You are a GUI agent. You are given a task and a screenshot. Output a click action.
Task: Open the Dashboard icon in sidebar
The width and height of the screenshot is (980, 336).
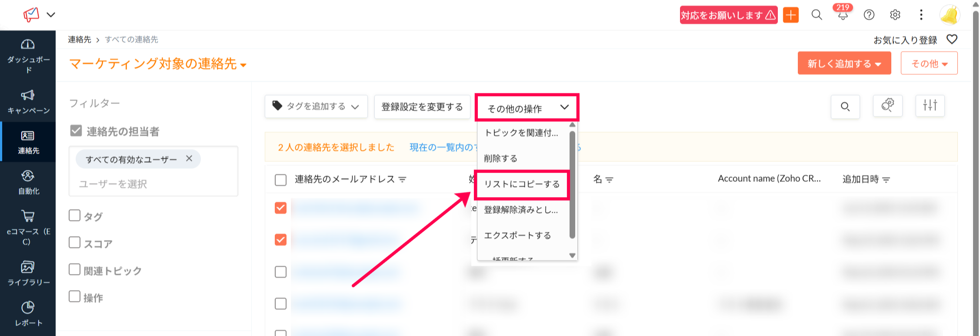point(28,44)
